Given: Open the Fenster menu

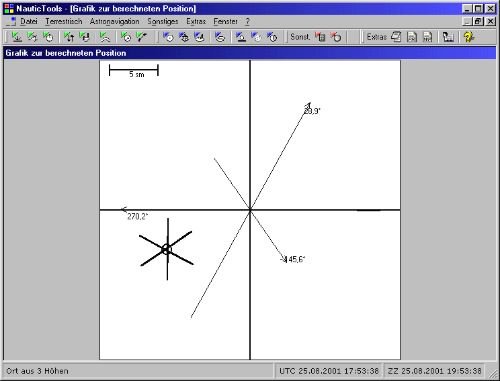Looking at the screenshot, I should coord(226,21).
